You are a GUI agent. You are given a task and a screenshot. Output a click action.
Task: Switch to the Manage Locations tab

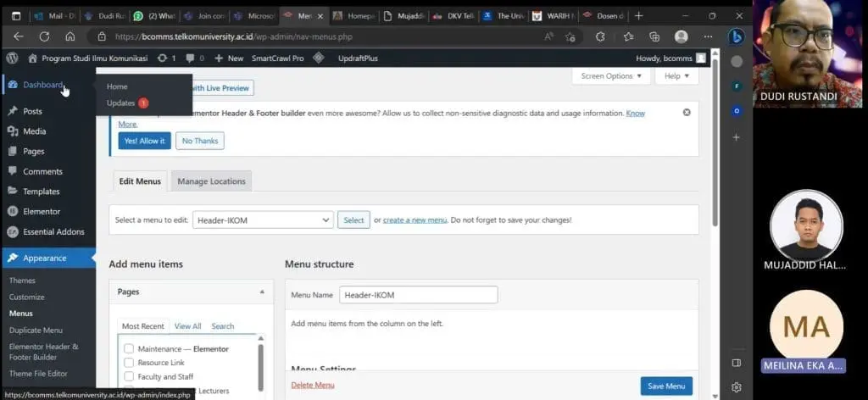tap(211, 181)
